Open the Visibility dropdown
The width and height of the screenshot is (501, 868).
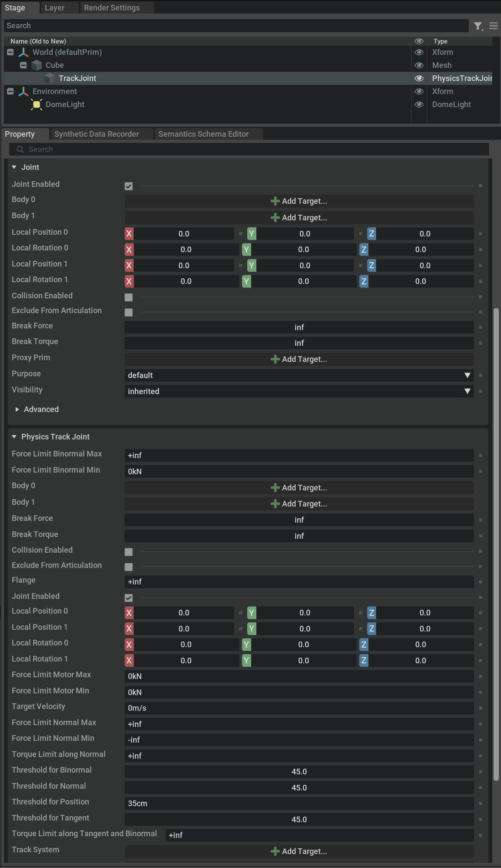[x=299, y=392]
